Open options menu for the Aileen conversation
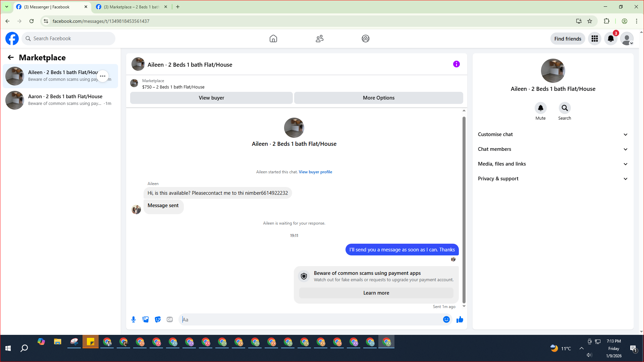Image resolution: width=644 pixels, height=362 pixels. (x=103, y=76)
